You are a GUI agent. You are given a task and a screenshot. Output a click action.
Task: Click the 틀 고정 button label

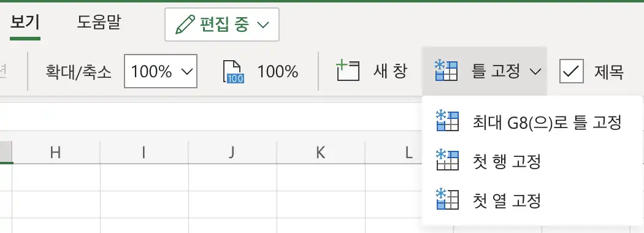(x=496, y=72)
